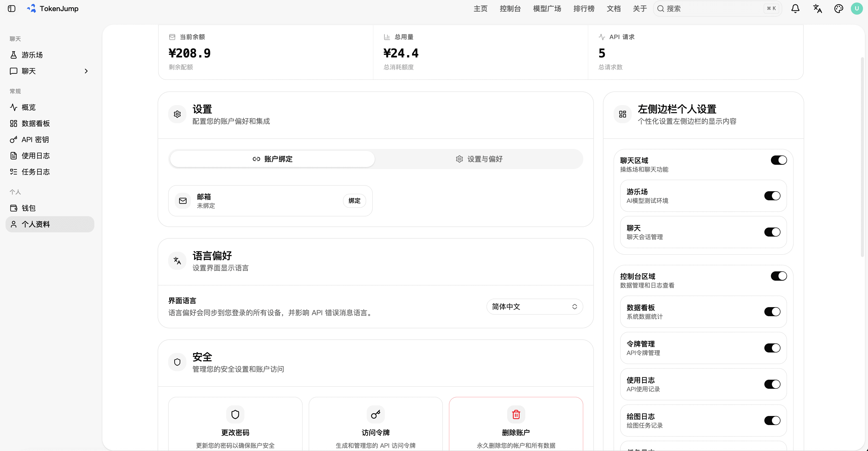Image resolution: width=868 pixels, height=451 pixels.
Task: Open 钱包 in the sidebar
Action: pyautogui.click(x=50, y=208)
